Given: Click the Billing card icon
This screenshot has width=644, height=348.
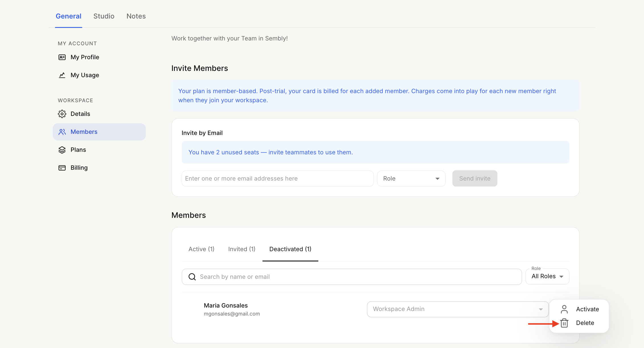Looking at the screenshot, I should [x=62, y=168].
